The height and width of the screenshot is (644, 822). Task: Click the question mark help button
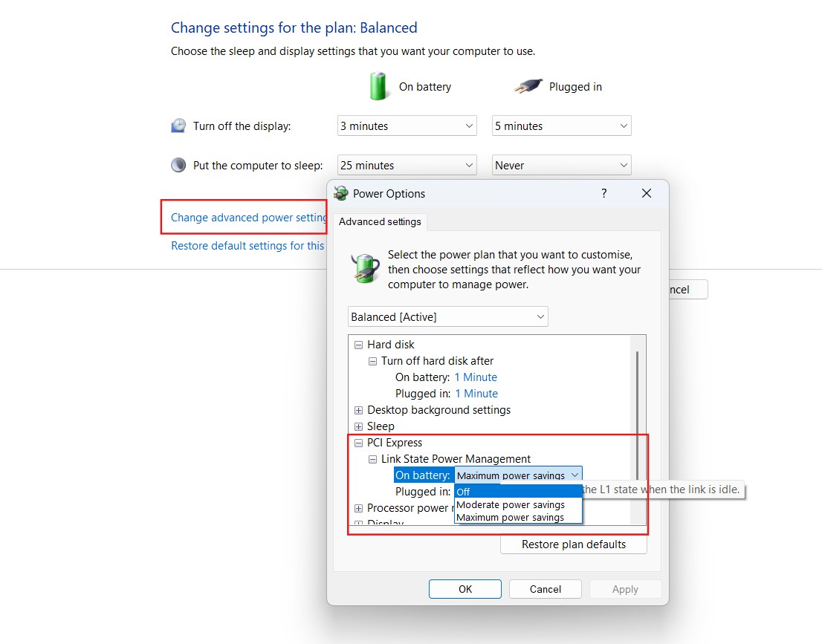(x=603, y=193)
